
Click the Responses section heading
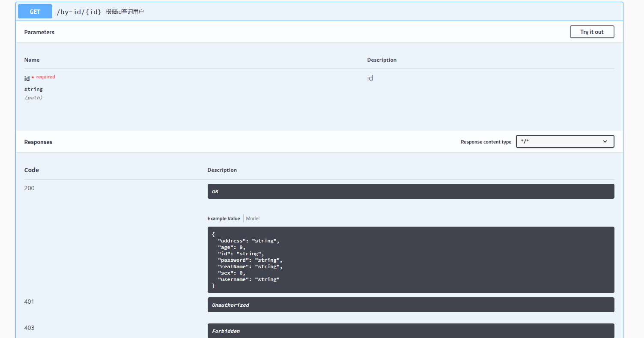coord(38,142)
